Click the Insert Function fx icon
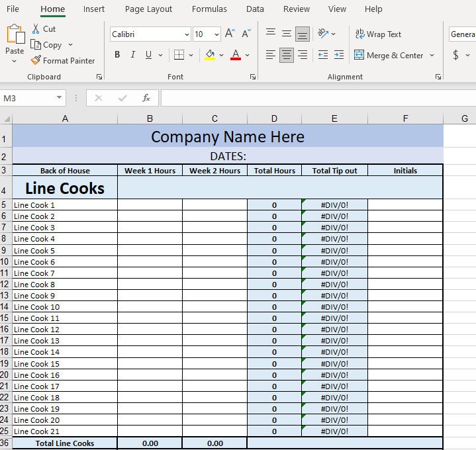Viewport: 476px width, 450px height. (146, 98)
